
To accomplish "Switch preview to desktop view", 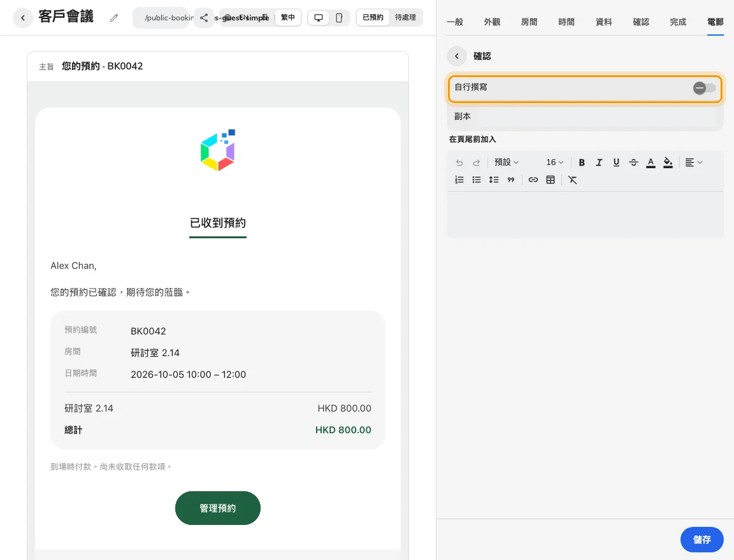I will pyautogui.click(x=319, y=18).
